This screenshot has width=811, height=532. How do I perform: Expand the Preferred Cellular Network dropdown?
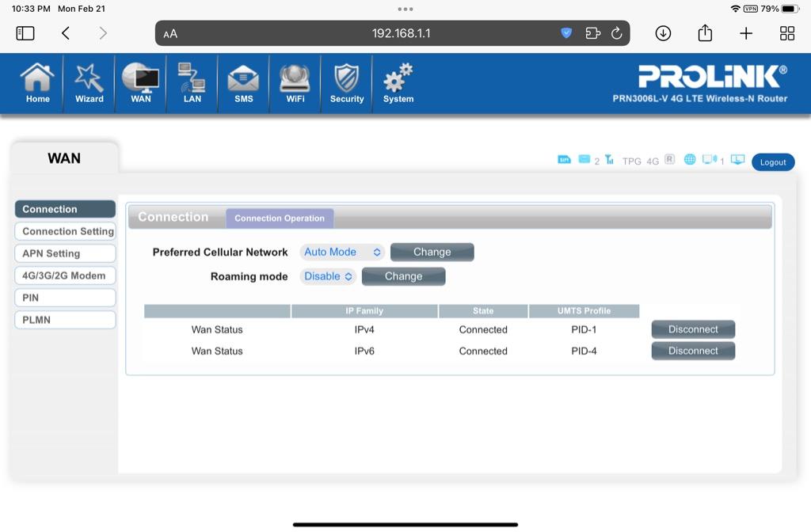[x=342, y=252]
